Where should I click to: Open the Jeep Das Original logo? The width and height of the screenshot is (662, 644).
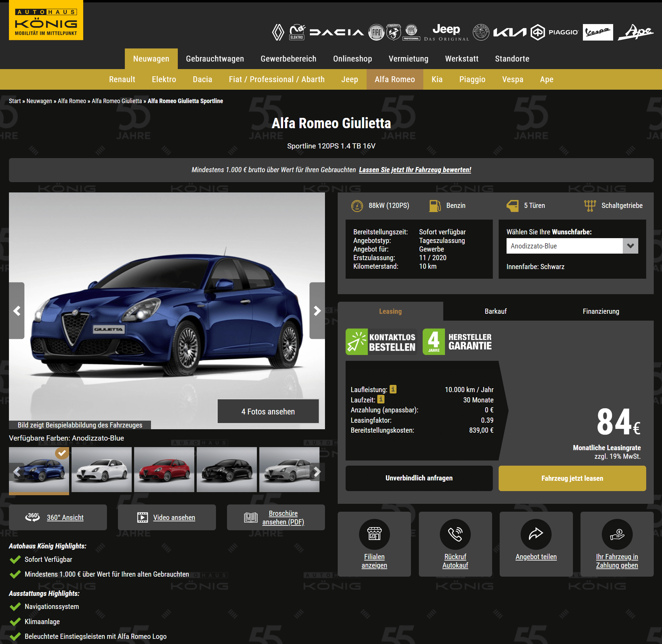[446, 32]
